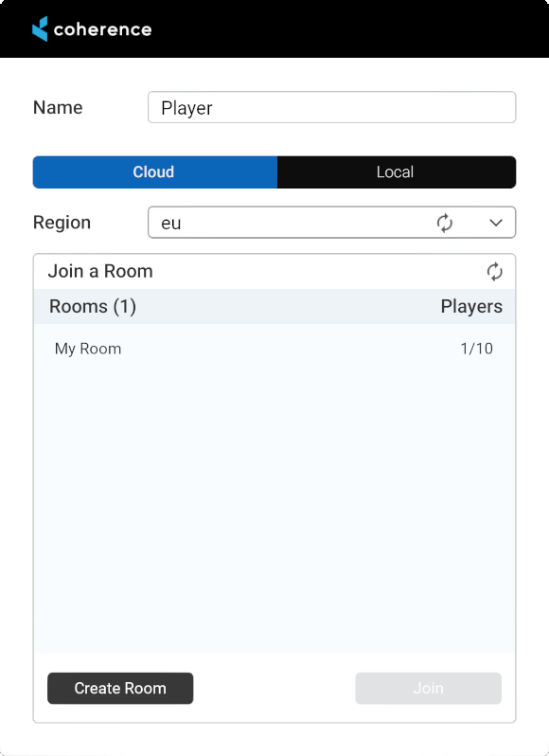The width and height of the screenshot is (549, 756).
Task: Switch to the Local tab
Action: point(397,172)
